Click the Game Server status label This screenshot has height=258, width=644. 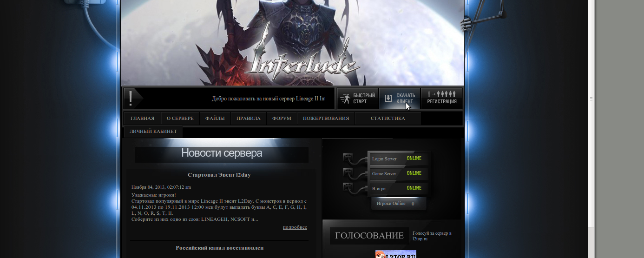[384, 174]
